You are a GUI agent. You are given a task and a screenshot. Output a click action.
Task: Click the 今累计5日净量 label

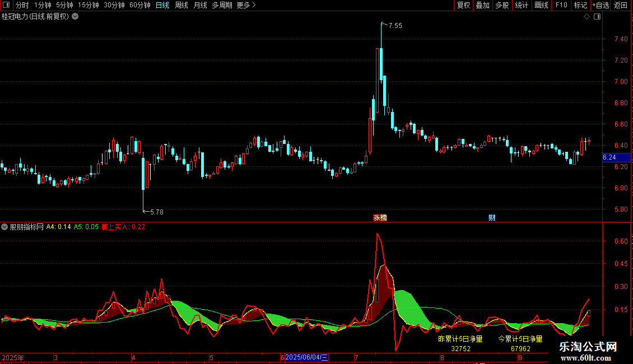(520, 339)
